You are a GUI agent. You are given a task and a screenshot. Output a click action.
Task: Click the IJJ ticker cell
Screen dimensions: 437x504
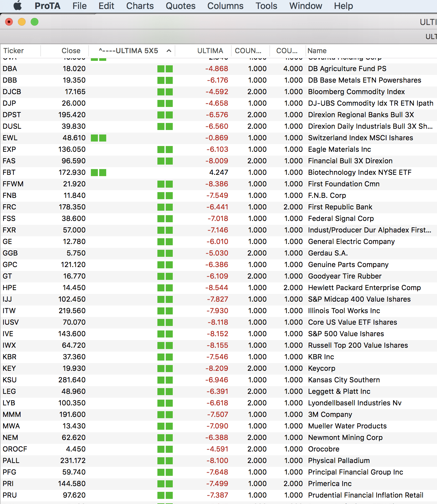(7, 299)
